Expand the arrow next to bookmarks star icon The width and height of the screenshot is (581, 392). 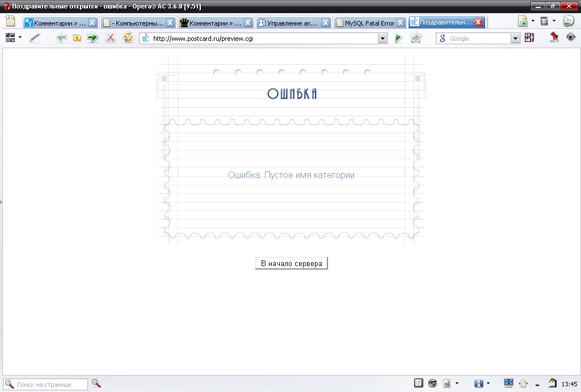(533, 21)
